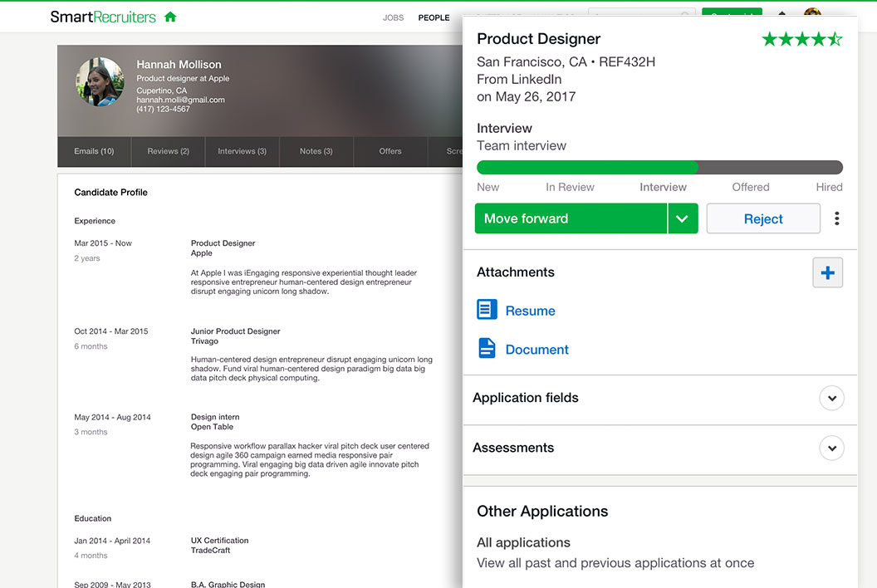Go to the Offers tab
Image resolution: width=877 pixels, height=588 pixels.
coord(390,151)
